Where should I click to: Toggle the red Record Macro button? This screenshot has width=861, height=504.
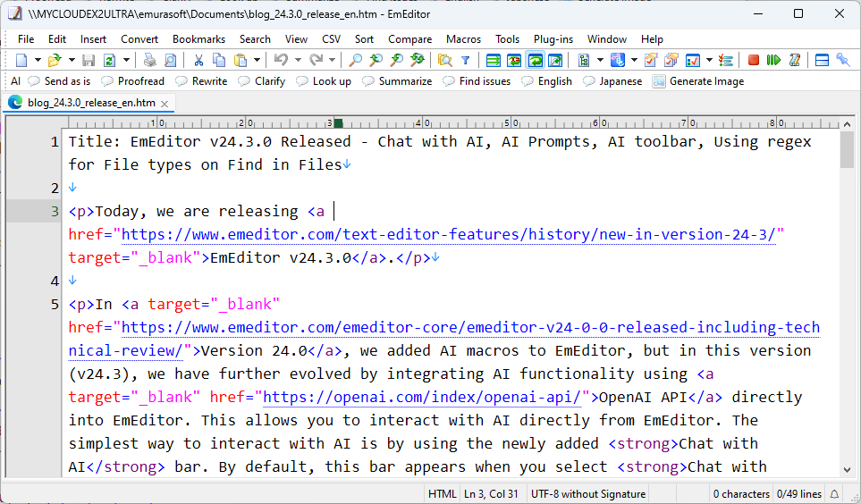(x=754, y=60)
